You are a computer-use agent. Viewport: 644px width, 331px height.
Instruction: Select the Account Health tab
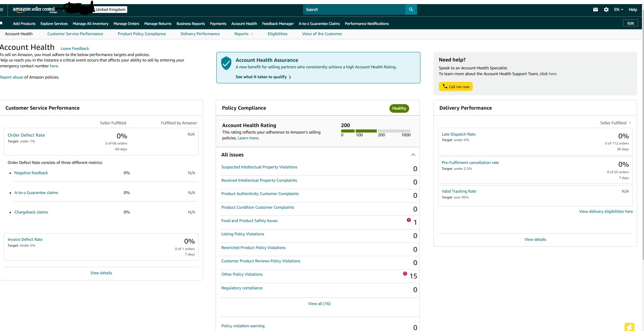point(19,34)
